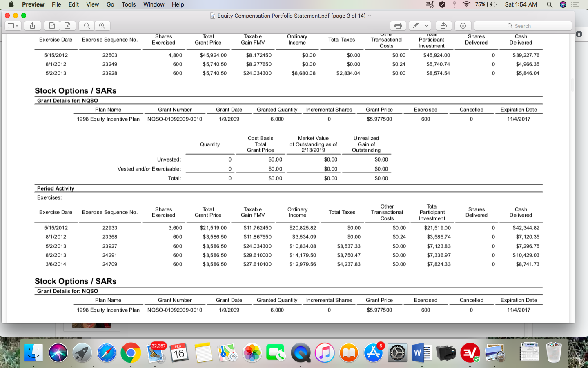The height and width of the screenshot is (368, 588).
Task: Open Google Chrome from the Dock
Action: click(131, 353)
